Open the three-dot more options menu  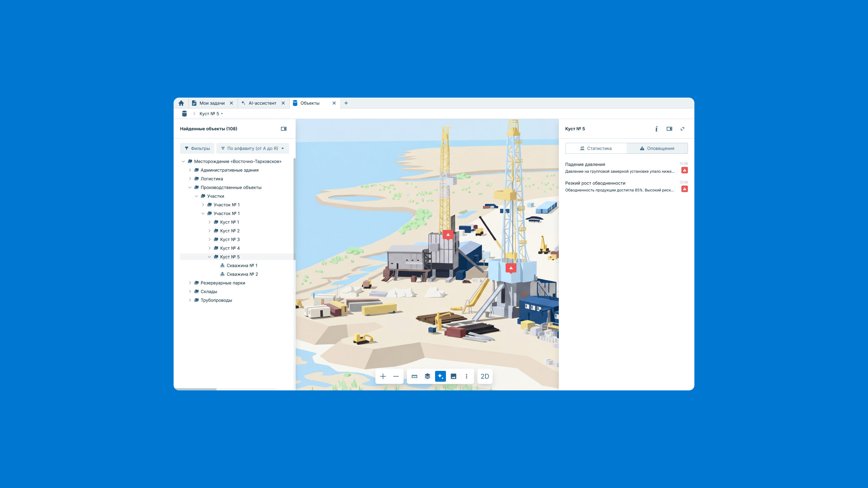click(466, 376)
